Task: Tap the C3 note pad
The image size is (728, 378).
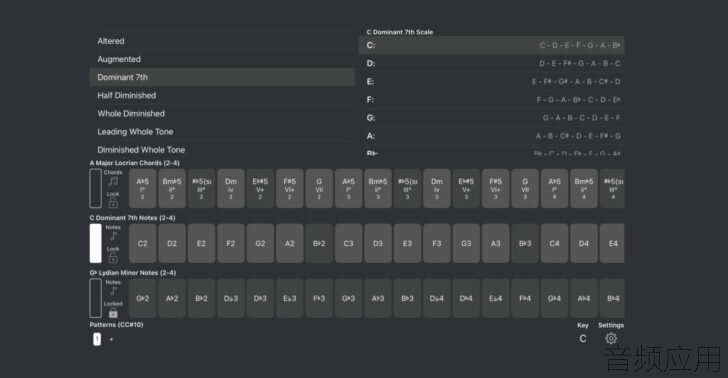Action: point(348,243)
